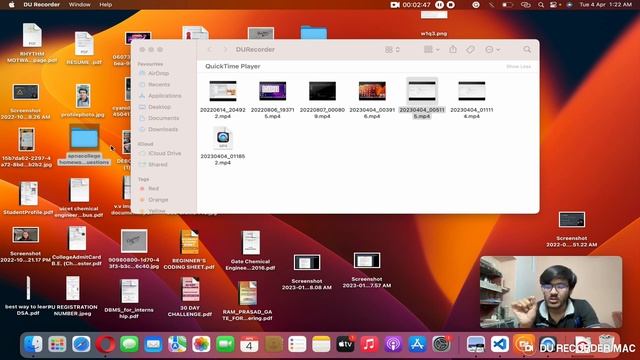Click the Share icon in Finder toolbar
This screenshot has height=360, width=640.
(x=453, y=49)
